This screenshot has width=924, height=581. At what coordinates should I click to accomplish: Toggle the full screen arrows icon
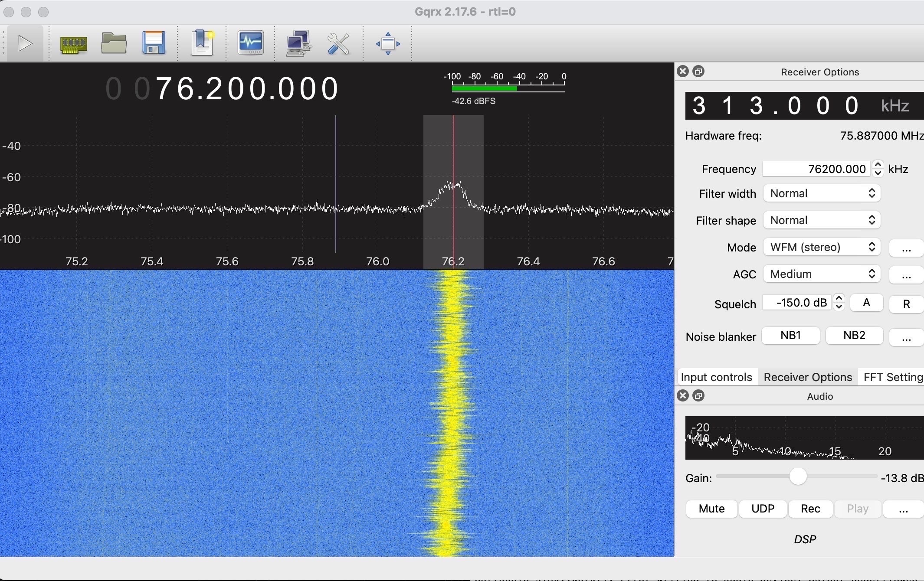click(388, 43)
